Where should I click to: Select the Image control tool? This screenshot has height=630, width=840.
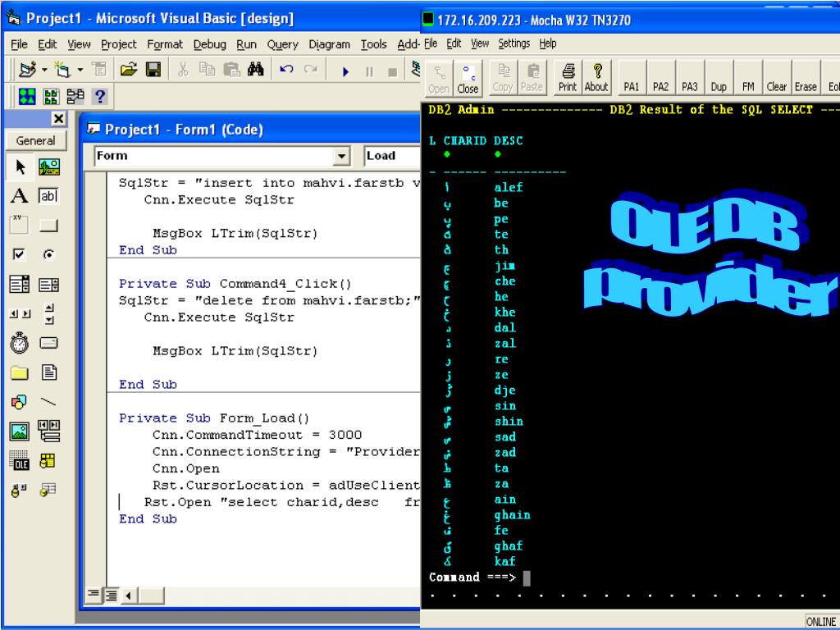tap(21, 431)
